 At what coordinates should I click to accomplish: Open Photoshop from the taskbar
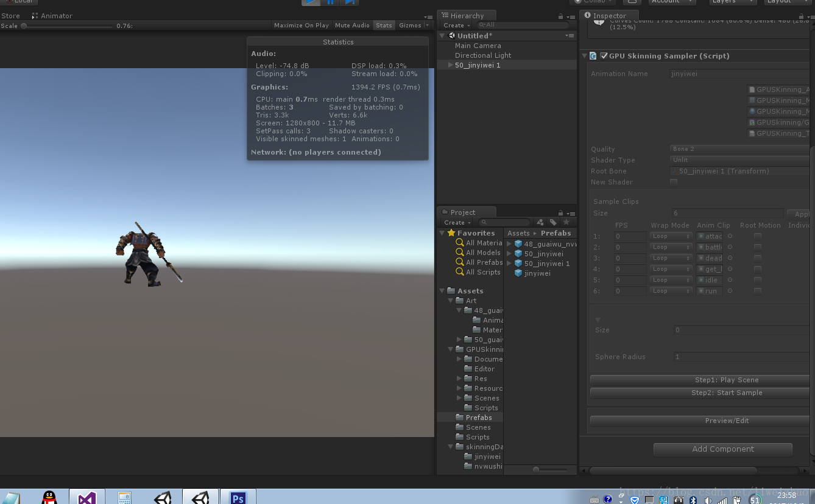(238, 497)
